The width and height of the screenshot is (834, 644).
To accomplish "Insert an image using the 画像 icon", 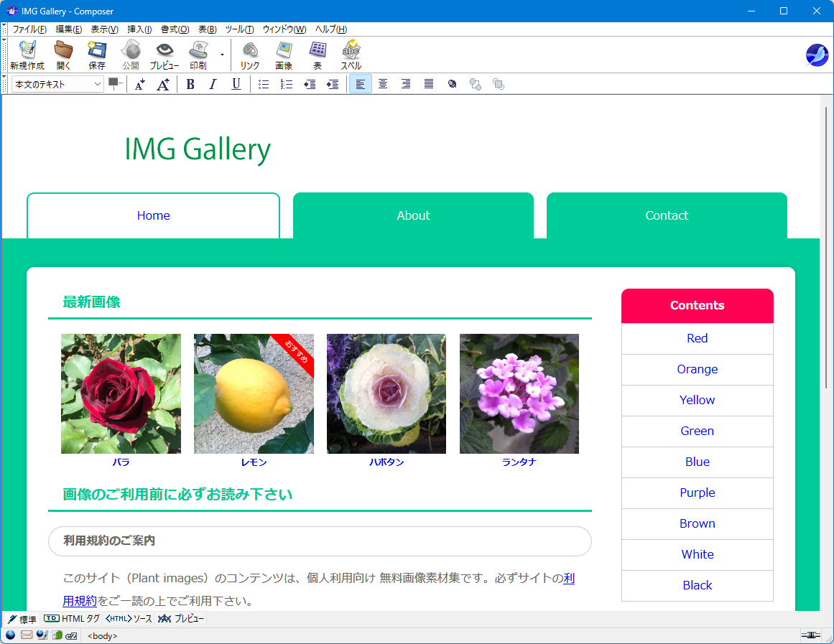I will (x=284, y=55).
